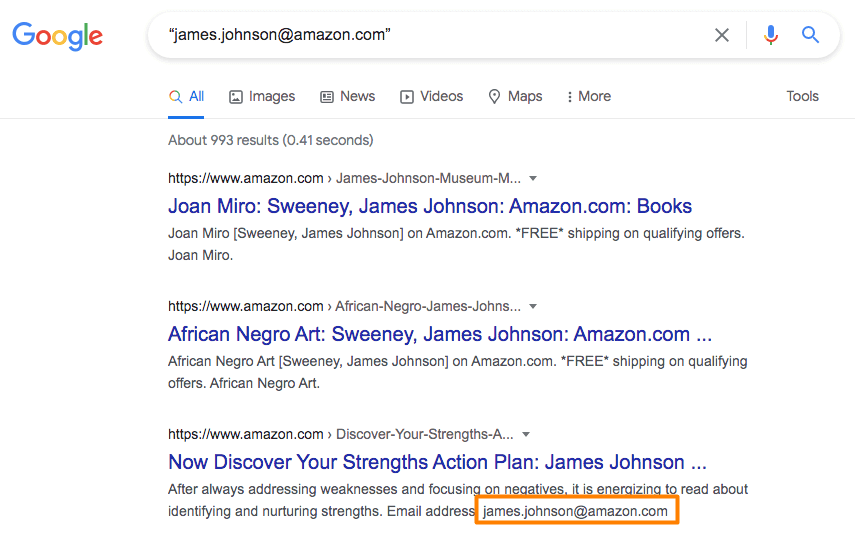Select the All results tab

(x=186, y=96)
